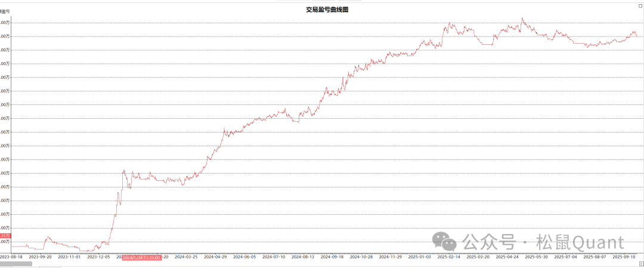
Task: Pick the 2024-09-18 date on the axis
Action: coord(332,257)
